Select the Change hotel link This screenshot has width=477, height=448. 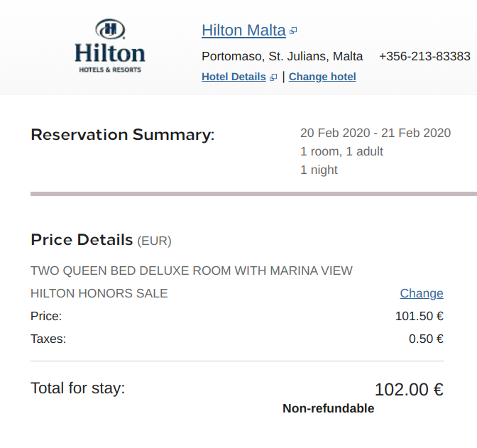(x=322, y=77)
